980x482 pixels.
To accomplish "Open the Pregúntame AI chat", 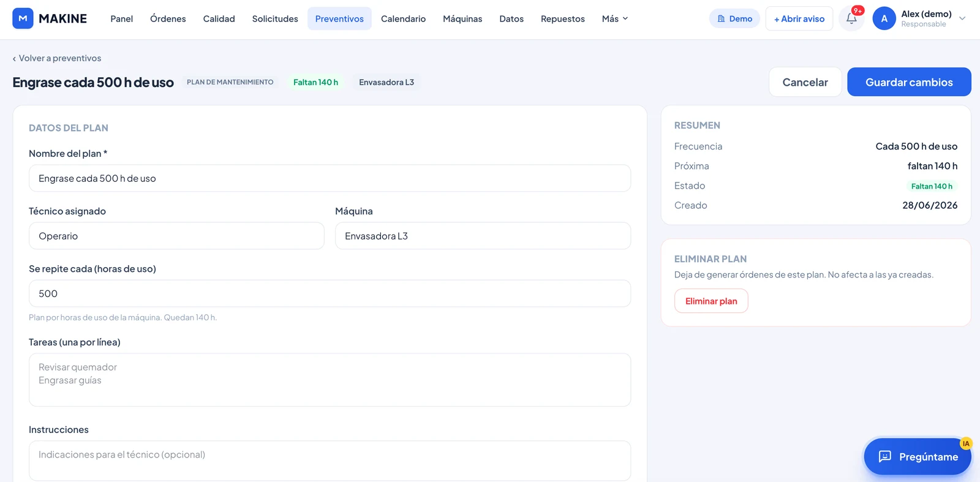I will [917, 456].
